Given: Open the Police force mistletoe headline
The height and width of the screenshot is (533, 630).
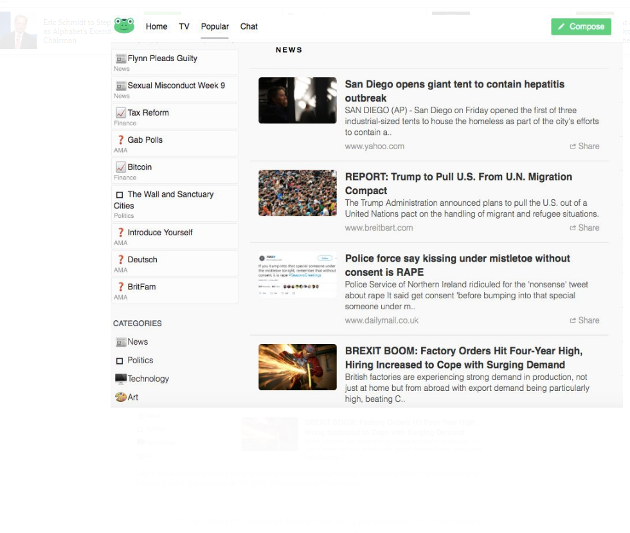Looking at the screenshot, I should pos(457,265).
